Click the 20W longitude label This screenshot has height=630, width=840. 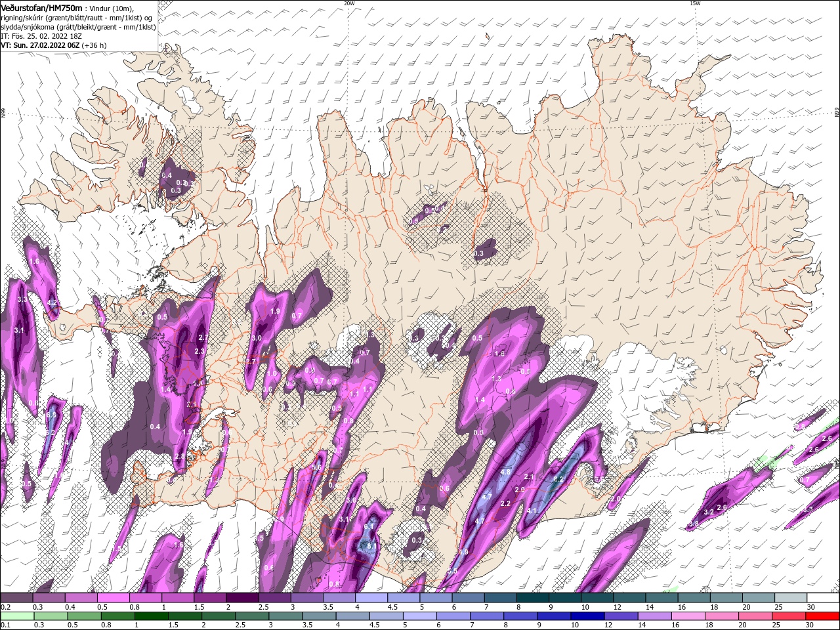(x=349, y=3)
